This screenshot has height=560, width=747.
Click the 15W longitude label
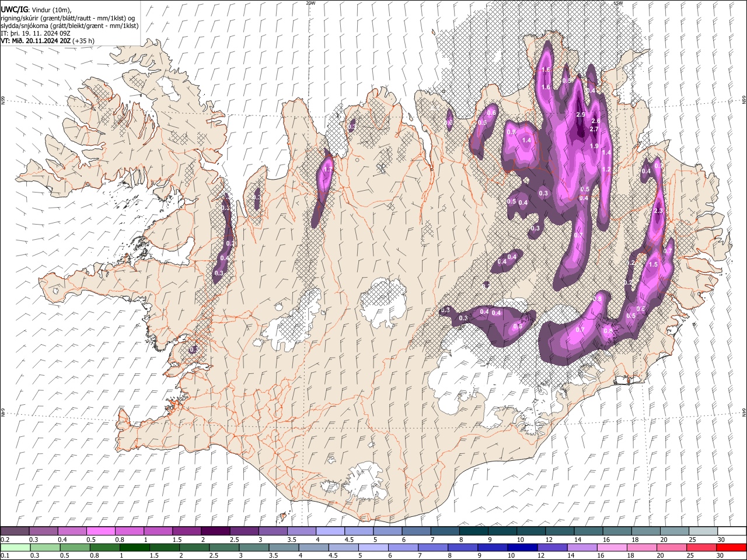618,3
